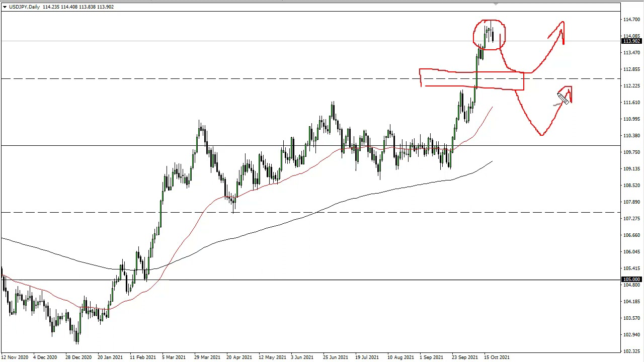Screen dimensions: 644x362
Task: Click the 114.700 price axis label
Action: tap(631, 20)
